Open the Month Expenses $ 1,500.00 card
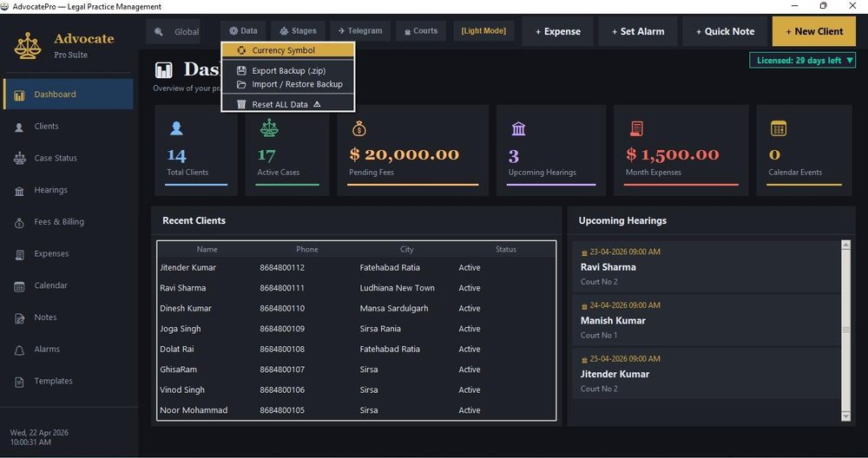The width and height of the screenshot is (868, 458). click(681, 150)
